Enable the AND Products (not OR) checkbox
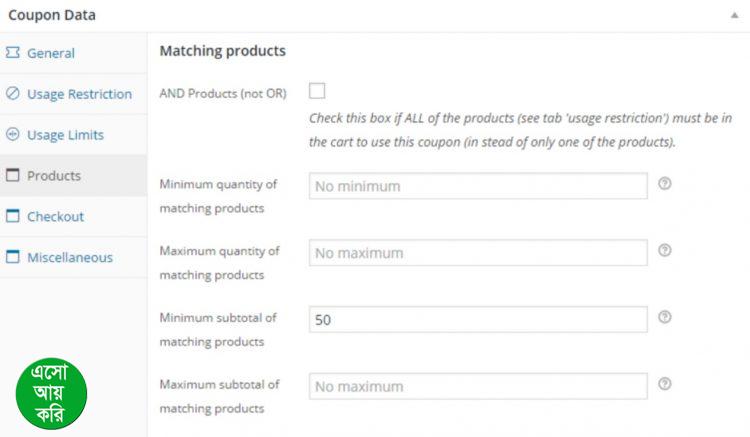This screenshot has width=750, height=437. click(317, 91)
